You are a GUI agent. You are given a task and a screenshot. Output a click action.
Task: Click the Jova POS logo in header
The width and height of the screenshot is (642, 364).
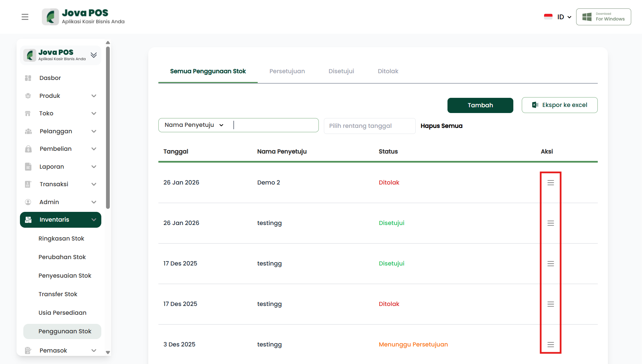point(83,17)
